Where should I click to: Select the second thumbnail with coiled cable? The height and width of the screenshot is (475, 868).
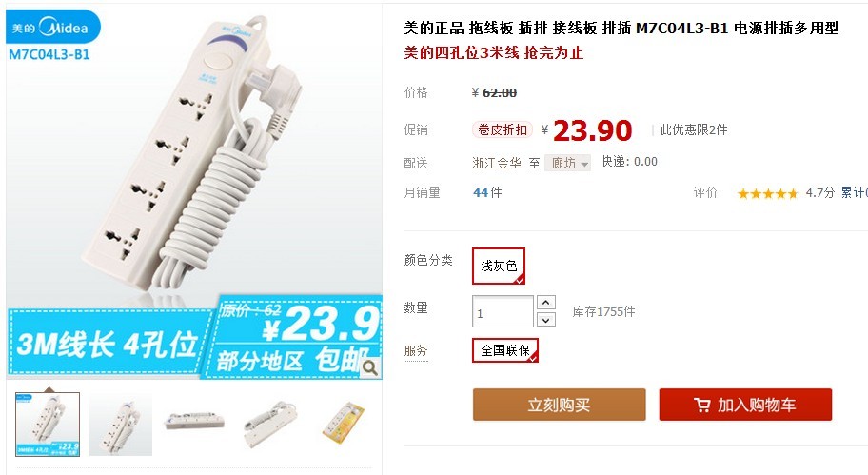(x=121, y=424)
